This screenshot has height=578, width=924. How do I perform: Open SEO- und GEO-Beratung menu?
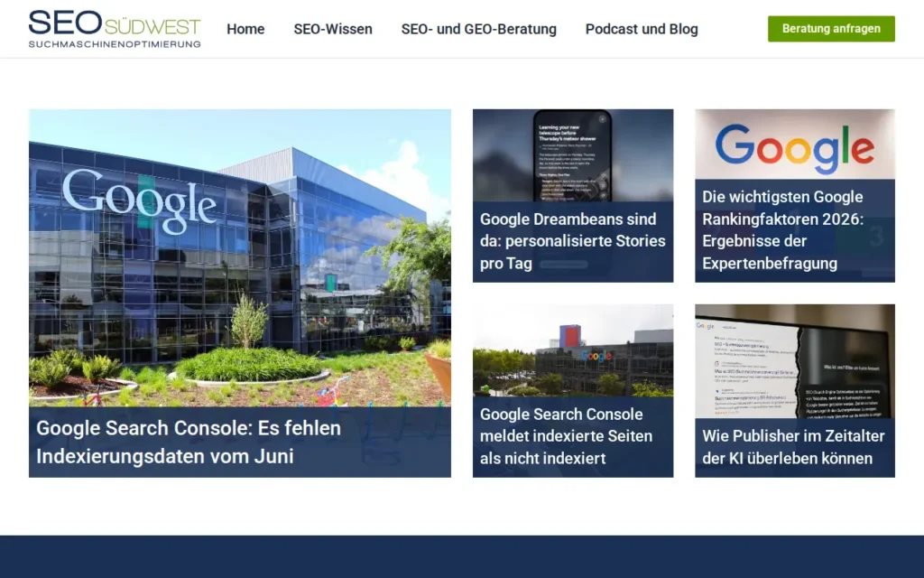click(x=478, y=29)
